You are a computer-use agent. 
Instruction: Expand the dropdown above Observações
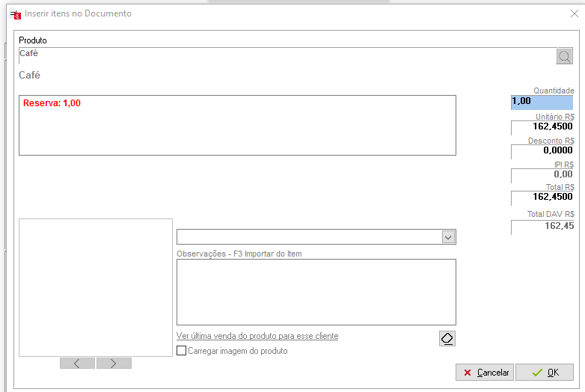point(447,237)
